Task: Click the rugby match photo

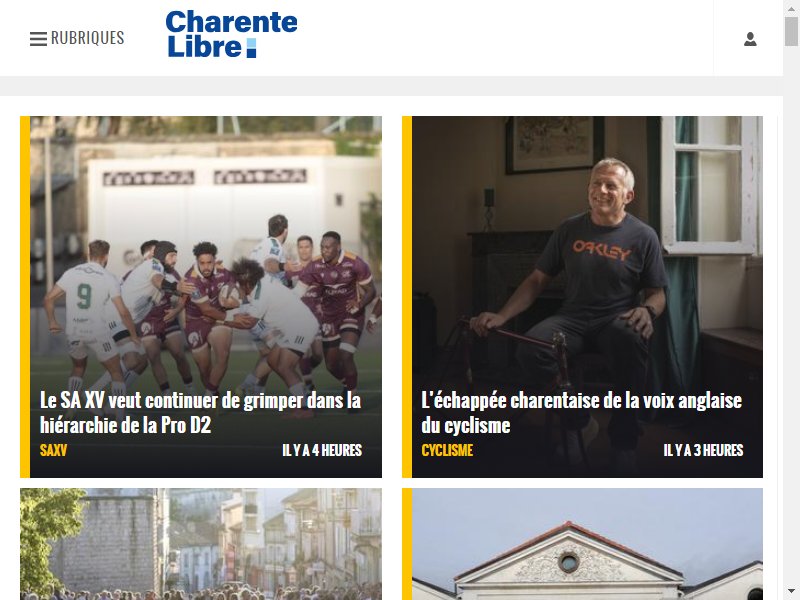Action: 206,250
